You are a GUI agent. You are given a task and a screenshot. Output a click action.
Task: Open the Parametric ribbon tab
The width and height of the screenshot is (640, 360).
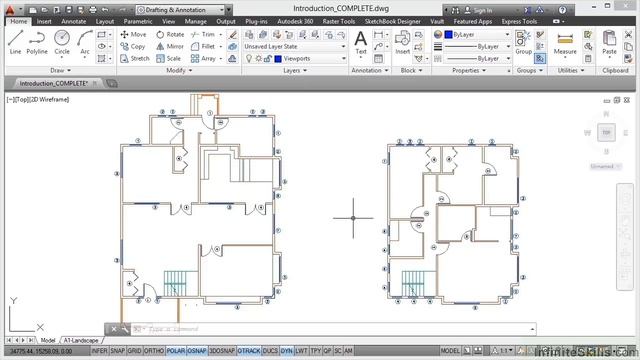pyautogui.click(x=138, y=21)
